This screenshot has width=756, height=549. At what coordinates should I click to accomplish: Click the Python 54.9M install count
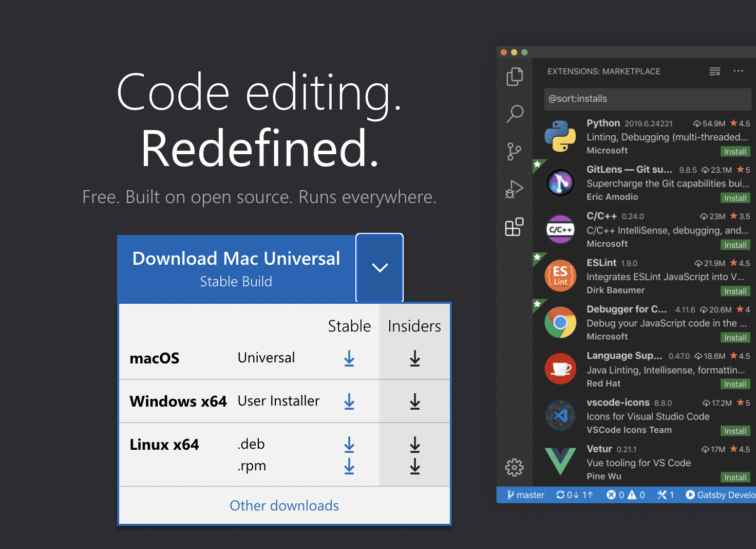click(709, 123)
